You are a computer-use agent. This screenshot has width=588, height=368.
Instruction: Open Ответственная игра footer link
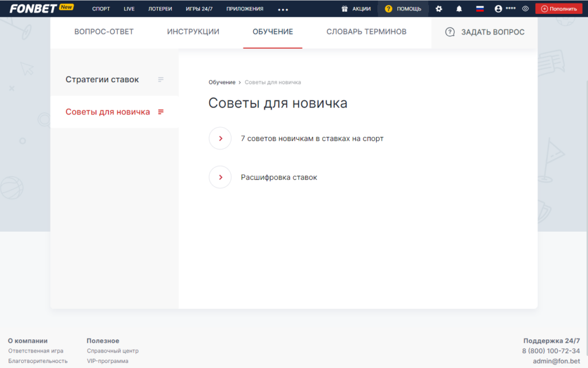36,351
